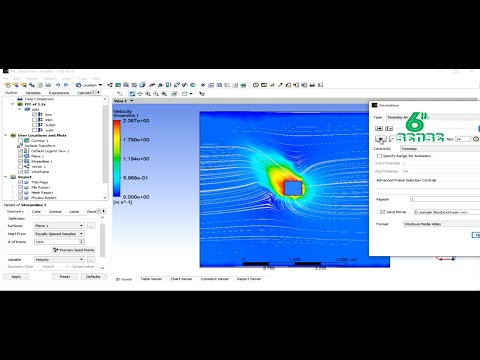The image size is (480, 360).
Task: Click the ellipsis button beside Surfaces
Action: pyautogui.click(x=91, y=226)
